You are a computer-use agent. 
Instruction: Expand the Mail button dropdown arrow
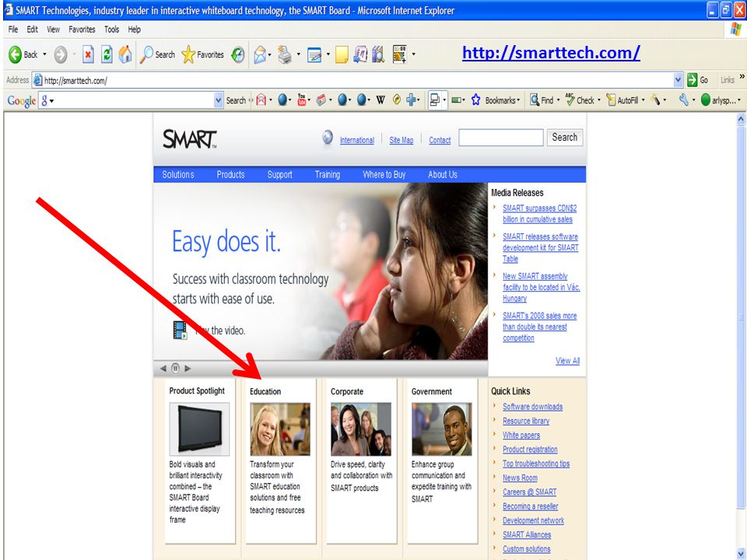(270, 54)
